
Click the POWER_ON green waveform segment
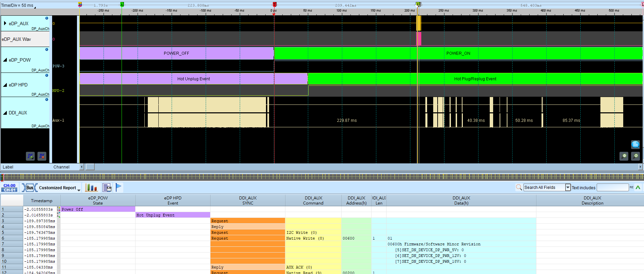(x=458, y=53)
